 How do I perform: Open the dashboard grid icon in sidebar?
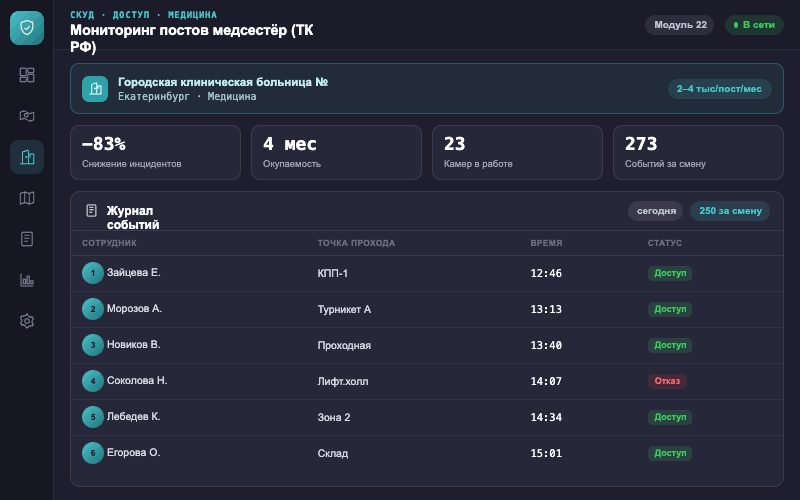pos(27,75)
